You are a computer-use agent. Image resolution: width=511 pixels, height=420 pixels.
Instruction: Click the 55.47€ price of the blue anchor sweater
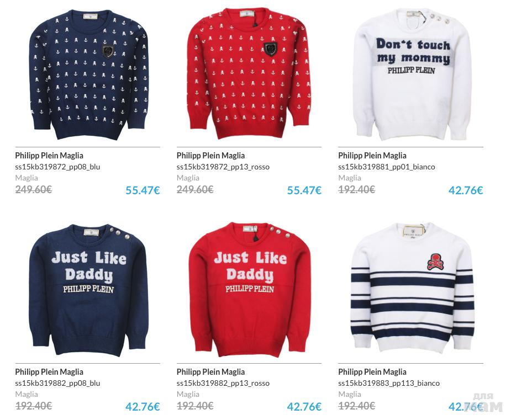pyautogui.click(x=143, y=190)
